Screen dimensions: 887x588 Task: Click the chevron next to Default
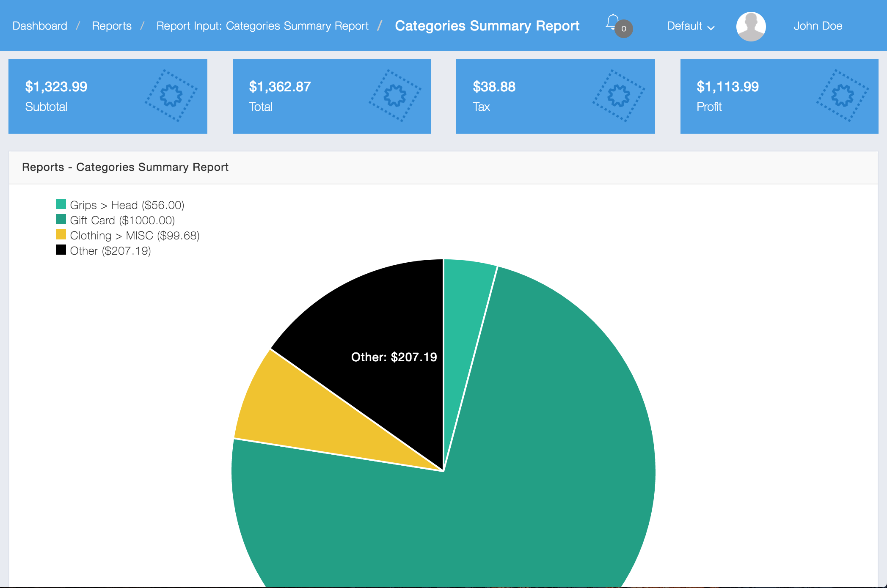[711, 27]
